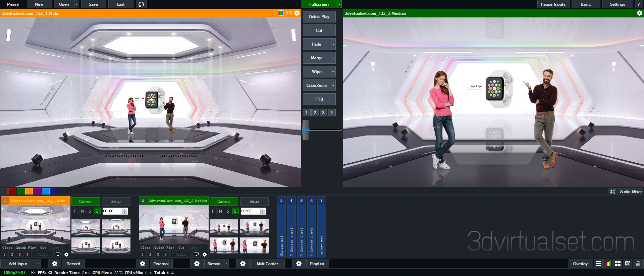Screen dimensions: 644x276
Task: Open the gear beside PlayList
Action: pyautogui.click(x=299, y=264)
